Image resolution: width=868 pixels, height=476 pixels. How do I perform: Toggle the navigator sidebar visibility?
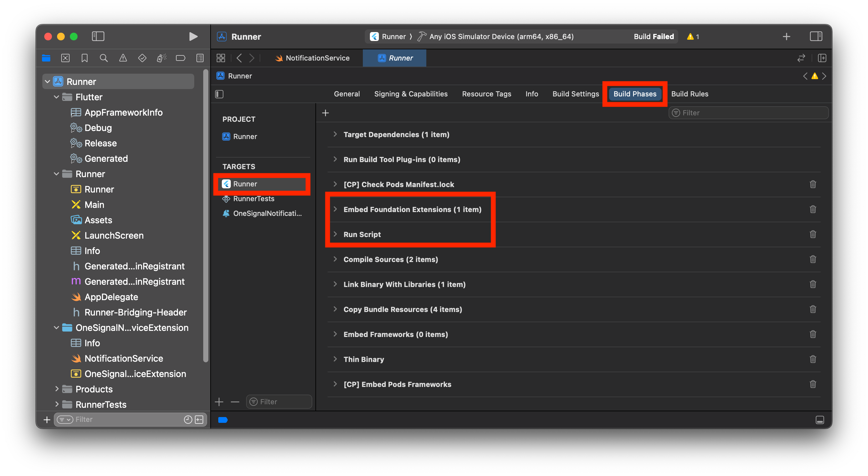[x=98, y=36]
